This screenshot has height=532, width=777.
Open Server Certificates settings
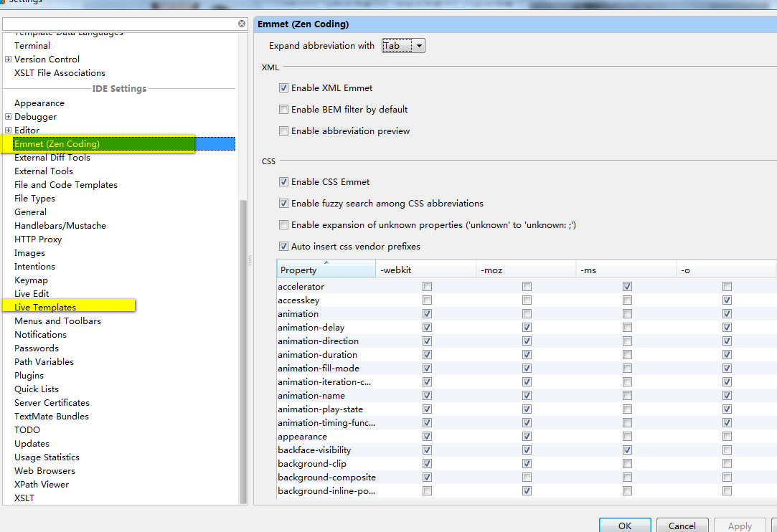click(52, 403)
